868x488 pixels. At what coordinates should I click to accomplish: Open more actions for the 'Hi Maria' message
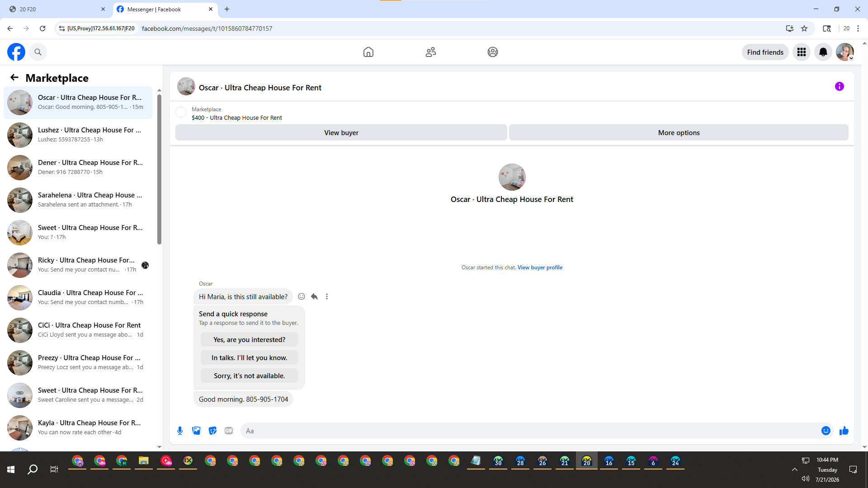(x=327, y=296)
